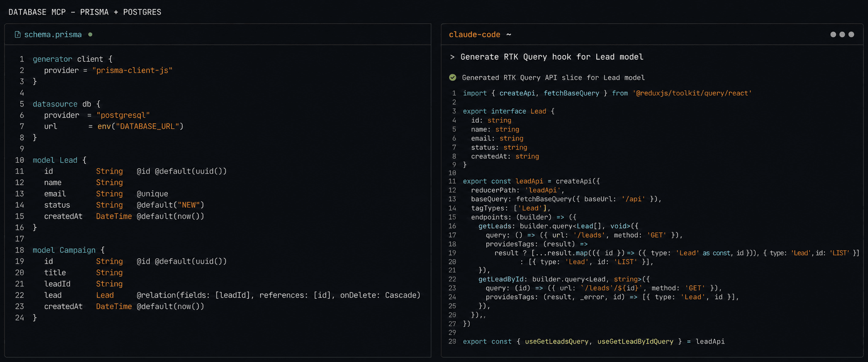Click the "NEW" default status value
The image size is (868, 362).
coord(189,205)
